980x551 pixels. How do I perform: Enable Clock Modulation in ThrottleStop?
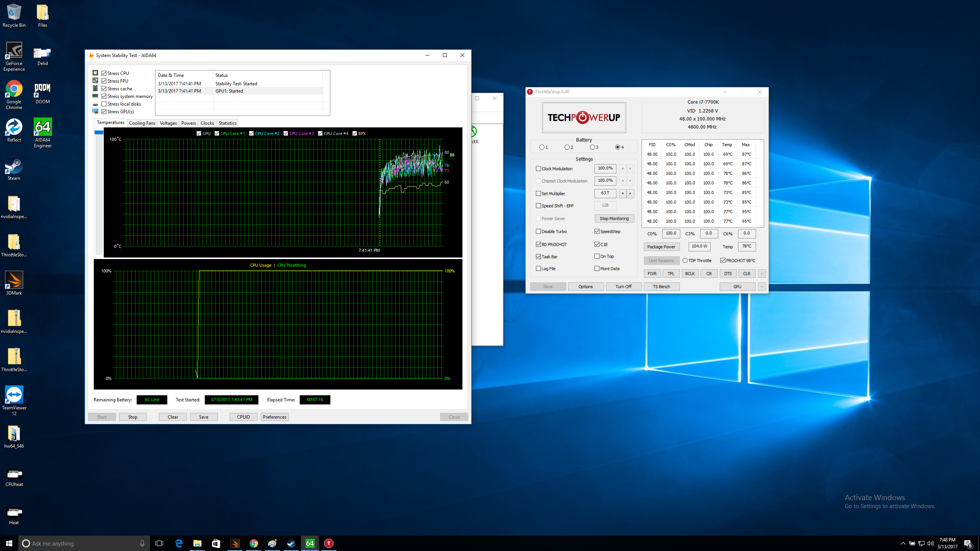point(539,169)
